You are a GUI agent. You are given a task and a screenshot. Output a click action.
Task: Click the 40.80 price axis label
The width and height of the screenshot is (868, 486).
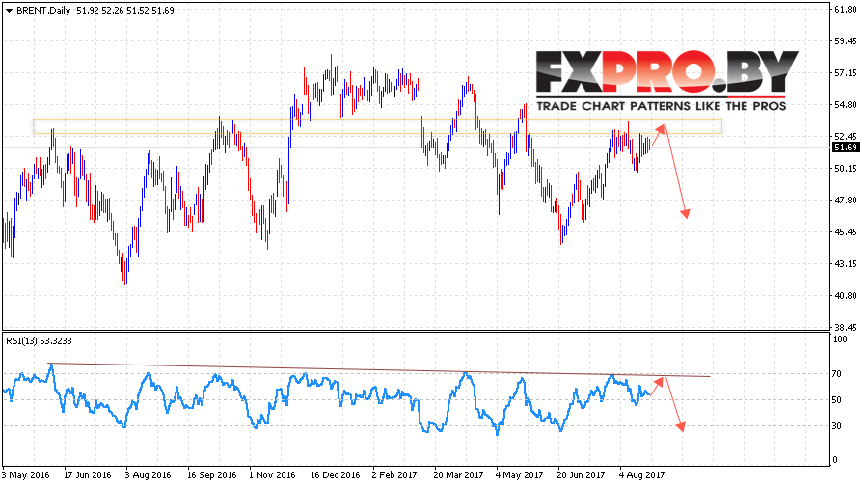click(845, 296)
